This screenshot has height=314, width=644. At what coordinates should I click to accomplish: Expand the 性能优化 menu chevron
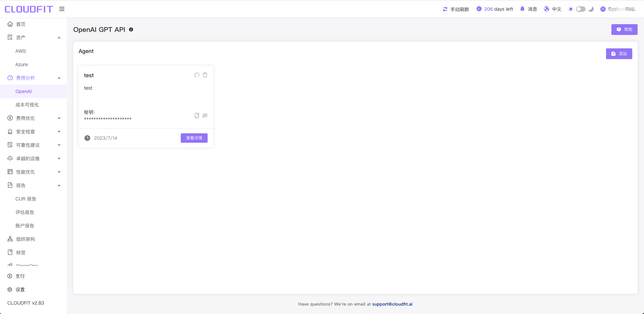click(x=59, y=172)
